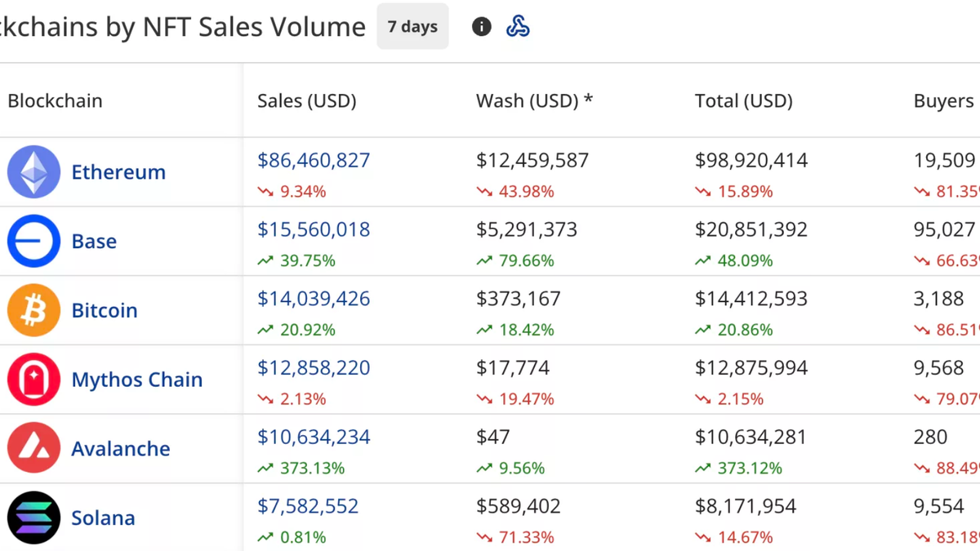This screenshot has height=551, width=980.
Task: Click the Avalanche logo icon
Action: [x=33, y=448]
